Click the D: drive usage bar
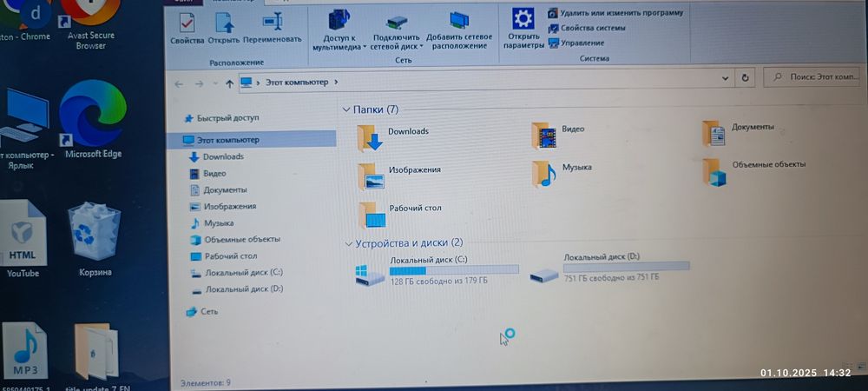Viewport: 868px width, 391px height. (x=626, y=267)
